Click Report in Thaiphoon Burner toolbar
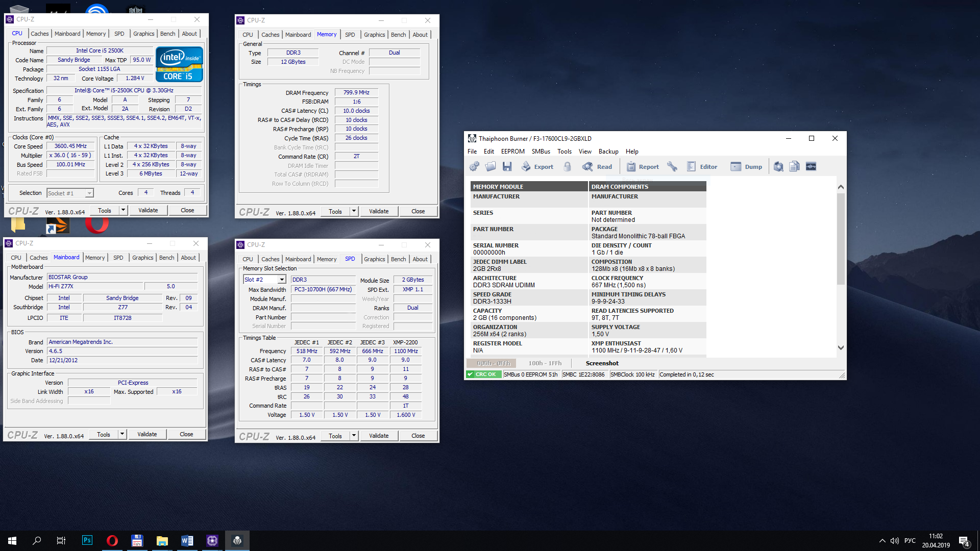Screen dimensions: 980x551 tap(643, 166)
